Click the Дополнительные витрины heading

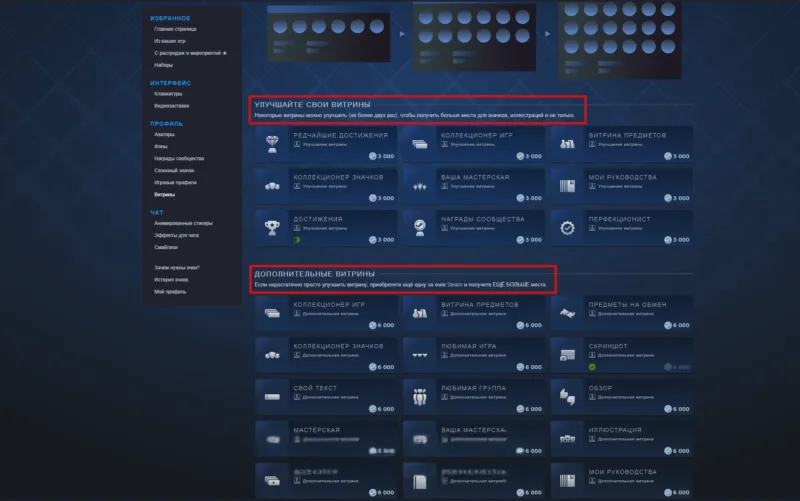(314, 274)
